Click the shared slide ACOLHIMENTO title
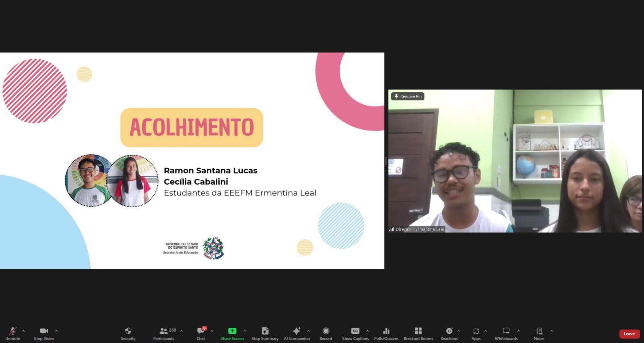644x343 pixels. coord(192,127)
